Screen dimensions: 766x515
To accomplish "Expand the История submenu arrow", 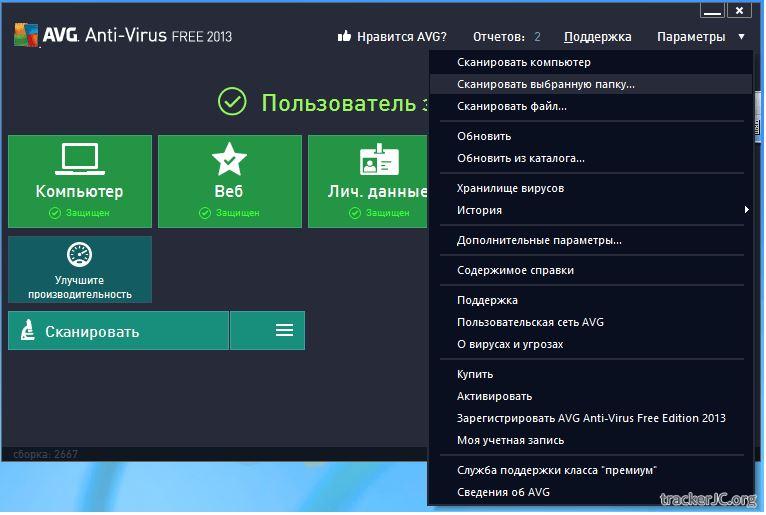I will [746, 210].
